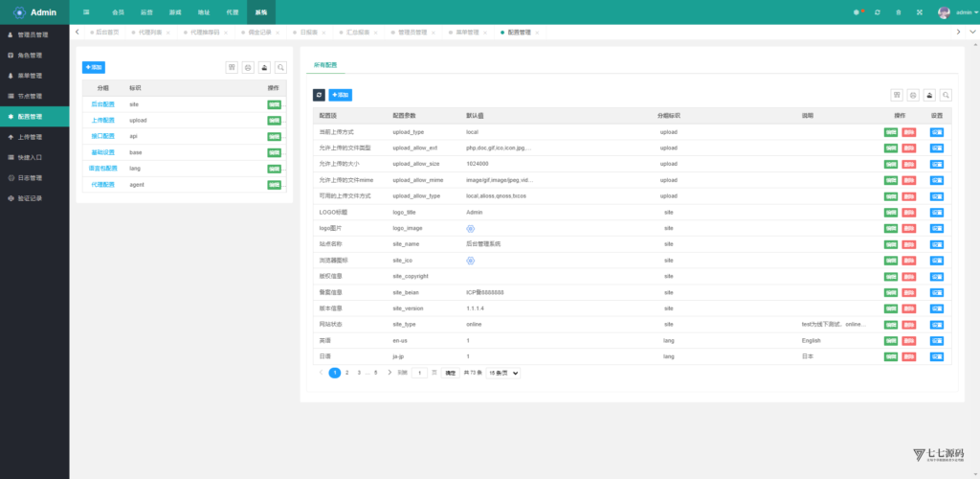
Task: Switch to the 后台首页 tab
Action: 107,32
